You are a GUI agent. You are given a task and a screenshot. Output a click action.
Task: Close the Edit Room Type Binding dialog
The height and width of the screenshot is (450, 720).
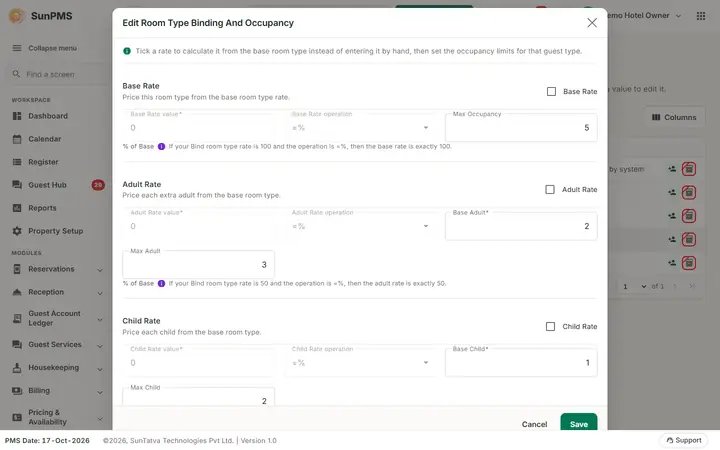click(592, 22)
